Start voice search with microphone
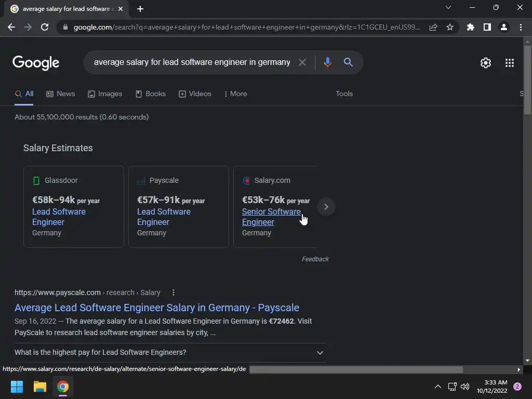The width and height of the screenshot is (532, 399). [327, 62]
